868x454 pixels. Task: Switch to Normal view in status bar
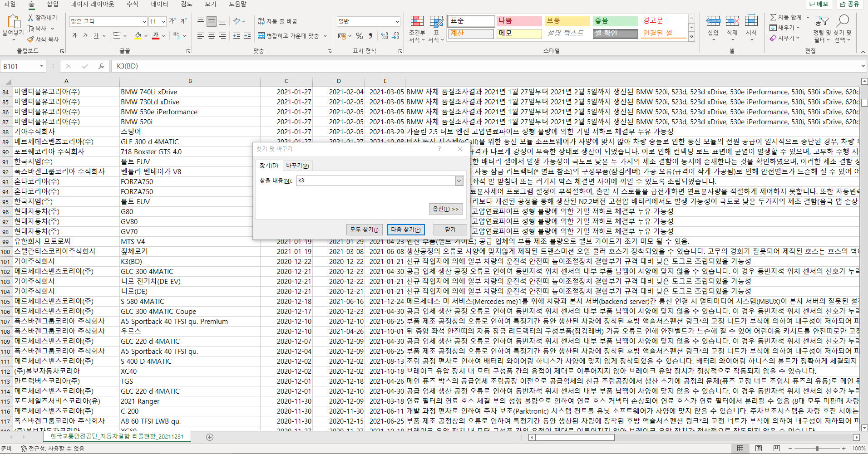740,449
